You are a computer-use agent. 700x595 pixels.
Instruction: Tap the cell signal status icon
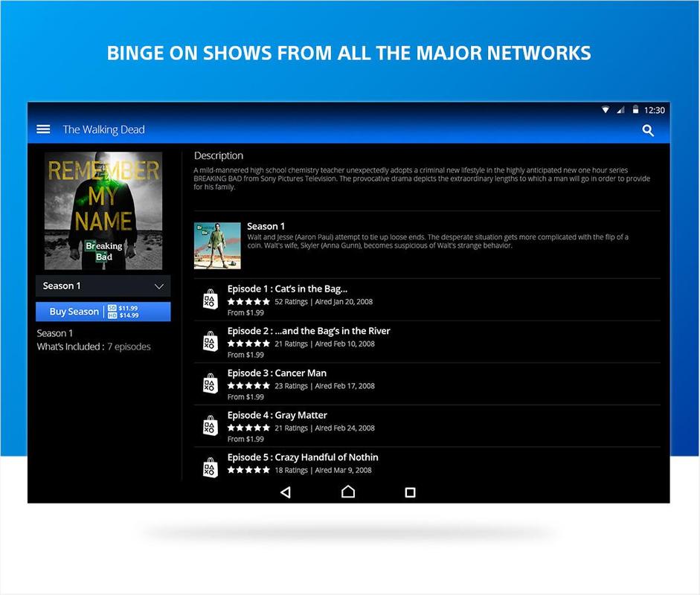tap(620, 110)
